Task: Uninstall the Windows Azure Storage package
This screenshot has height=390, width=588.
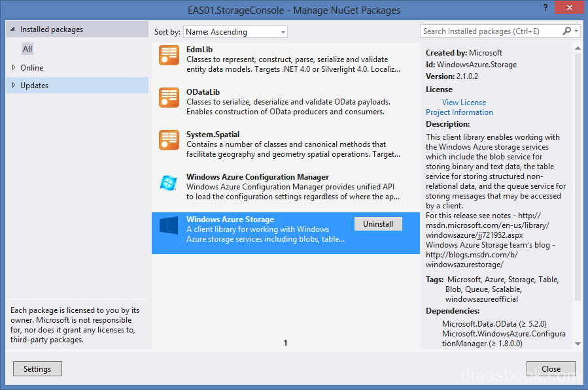Action: pos(378,224)
